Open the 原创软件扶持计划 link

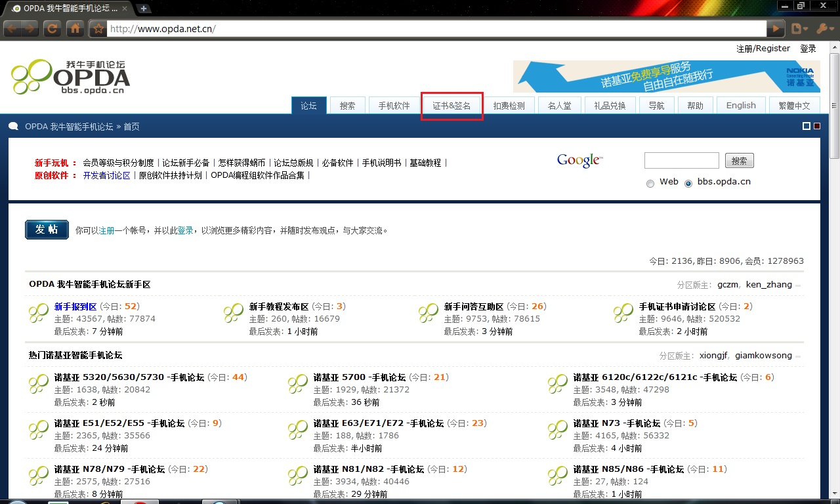171,175
